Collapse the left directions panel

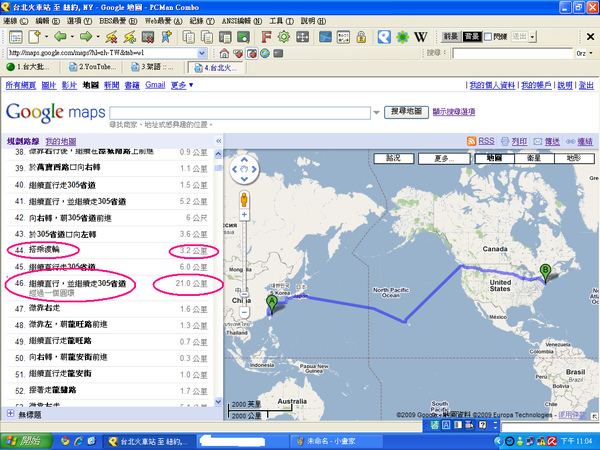pyautogui.click(x=218, y=141)
